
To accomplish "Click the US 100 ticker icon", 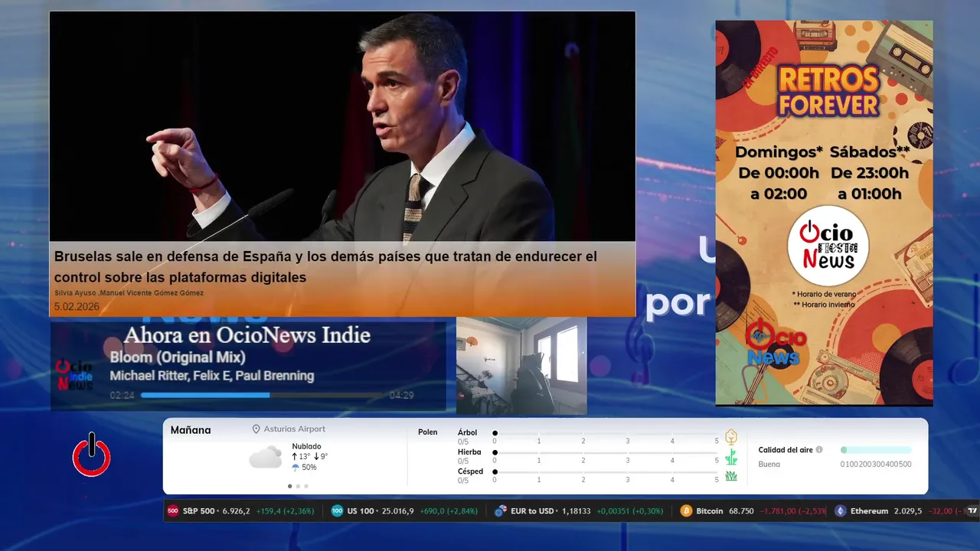I will point(337,510).
